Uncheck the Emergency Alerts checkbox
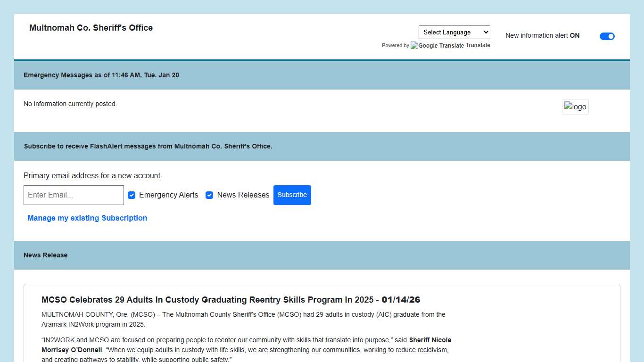644x362 pixels. coord(132,195)
